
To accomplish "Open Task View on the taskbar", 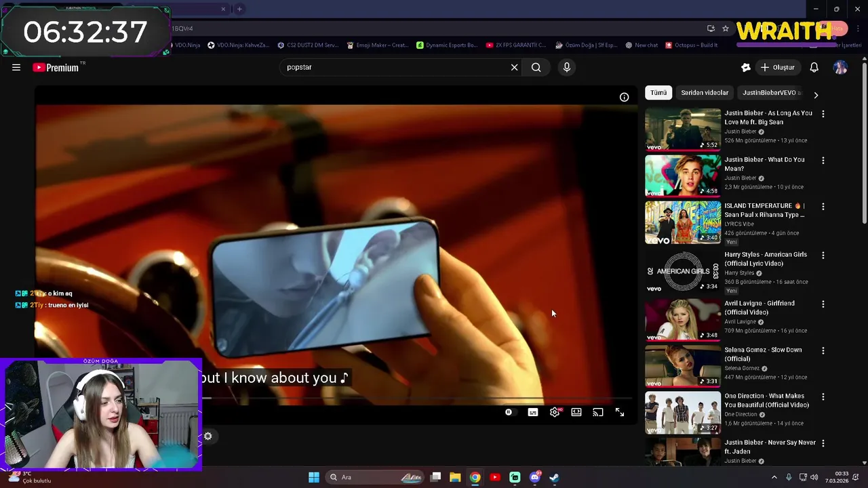I will coord(436,477).
